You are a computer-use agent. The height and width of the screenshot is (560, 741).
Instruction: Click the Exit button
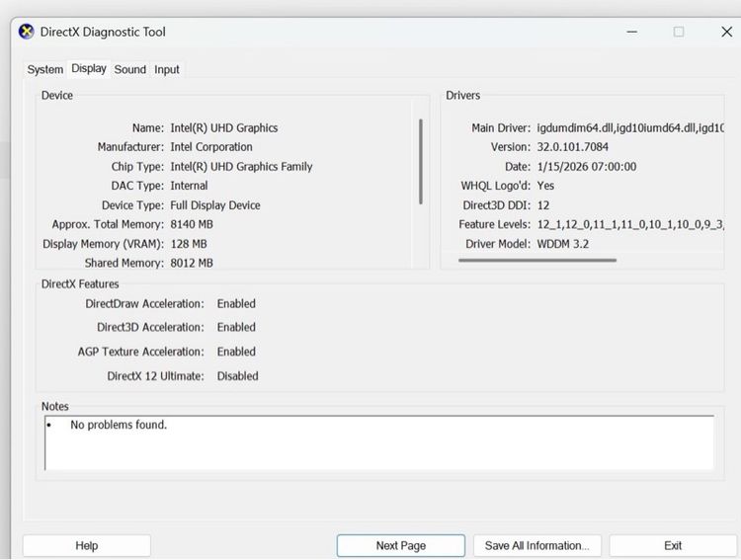click(x=673, y=546)
